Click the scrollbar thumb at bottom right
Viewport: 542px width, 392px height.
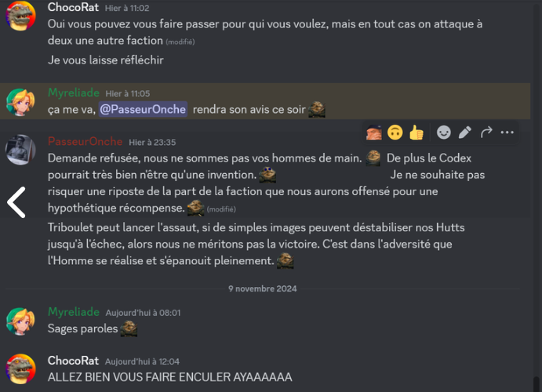[x=537, y=384]
